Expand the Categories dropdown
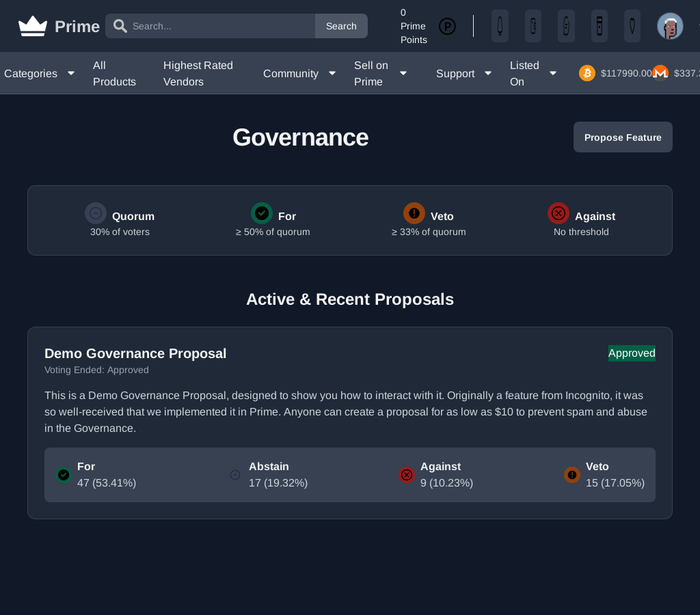The height and width of the screenshot is (615, 700). (39, 73)
